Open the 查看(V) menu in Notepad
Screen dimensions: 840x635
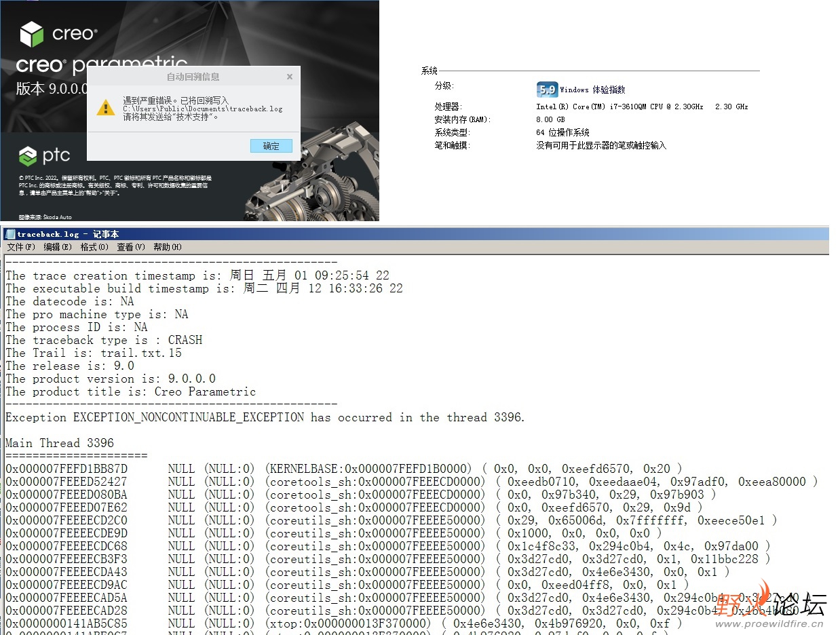[131, 247]
